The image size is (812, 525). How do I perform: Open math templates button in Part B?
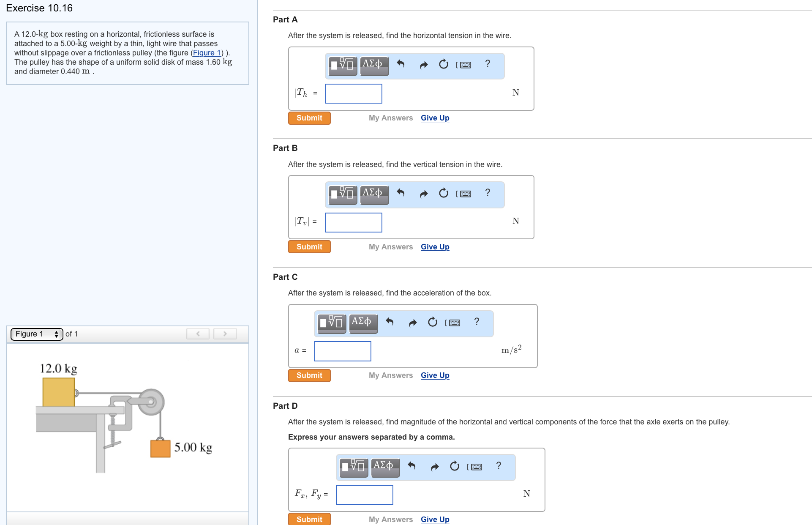click(x=343, y=195)
